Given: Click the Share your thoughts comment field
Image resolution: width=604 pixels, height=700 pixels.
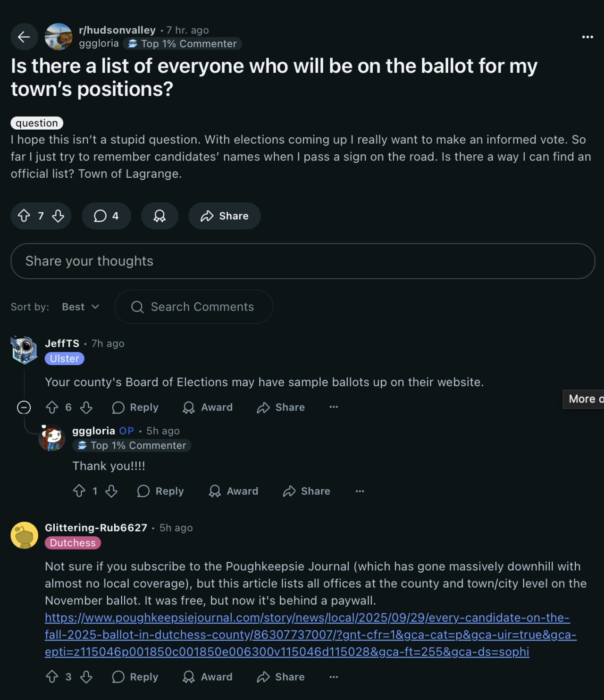Looking at the screenshot, I should tap(302, 261).
